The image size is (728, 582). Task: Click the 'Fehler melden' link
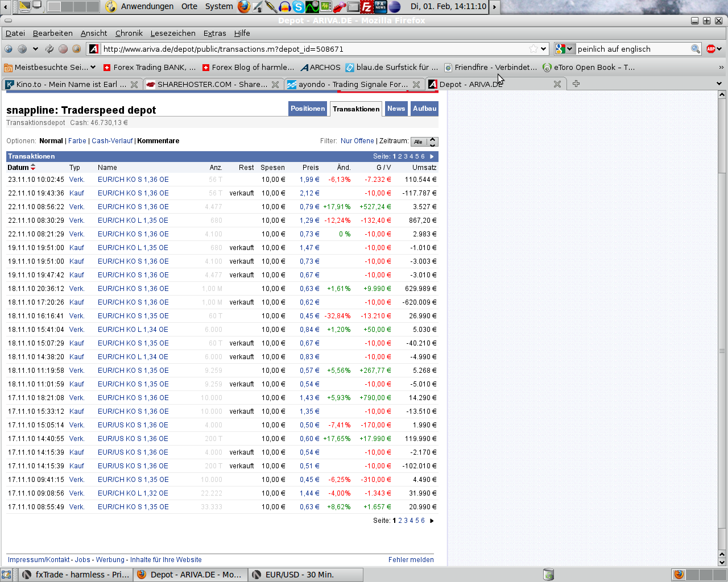pyautogui.click(x=411, y=559)
